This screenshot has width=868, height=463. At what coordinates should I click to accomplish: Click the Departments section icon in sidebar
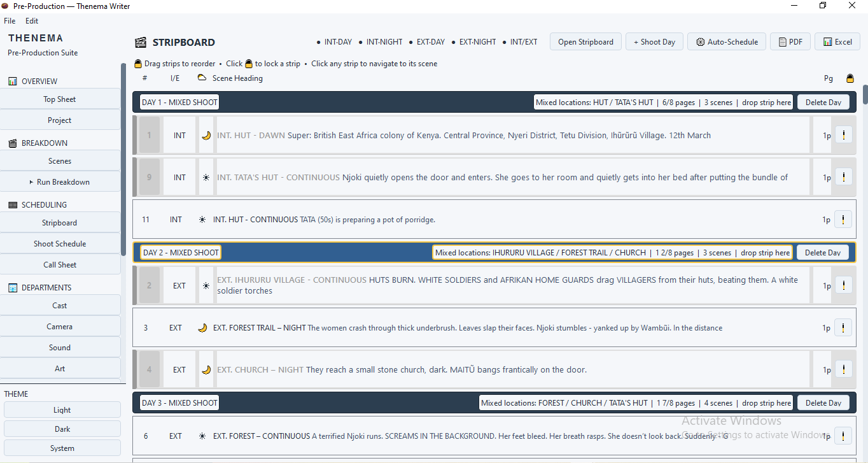click(x=13, y=288)
